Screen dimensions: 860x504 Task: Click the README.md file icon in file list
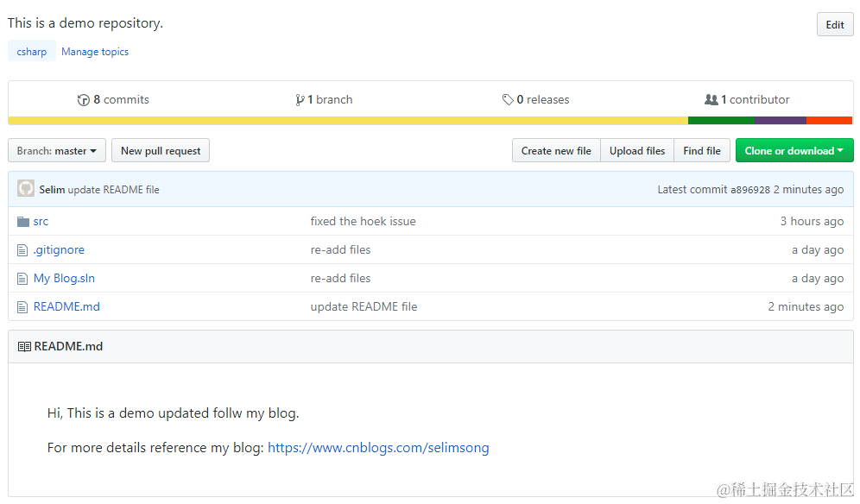(22, 307)
